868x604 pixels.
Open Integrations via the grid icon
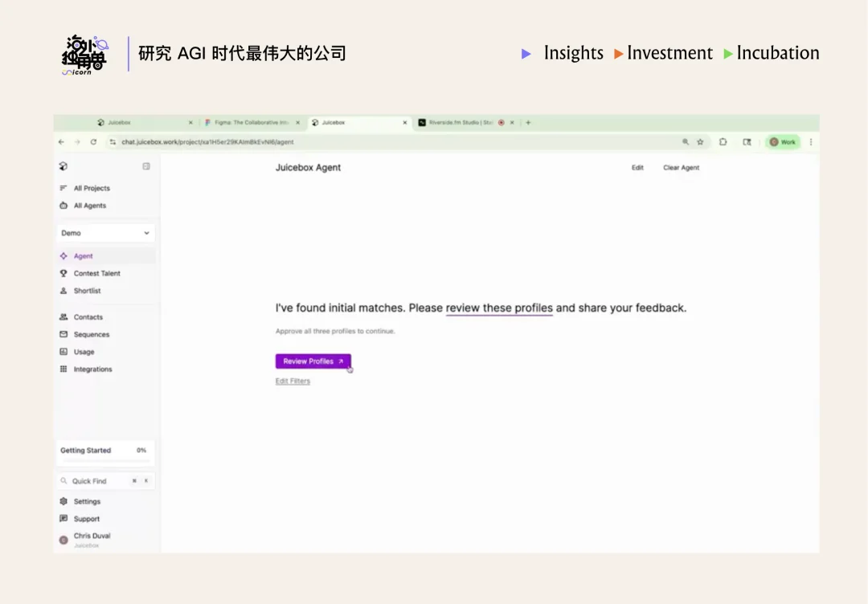(63, 369)
